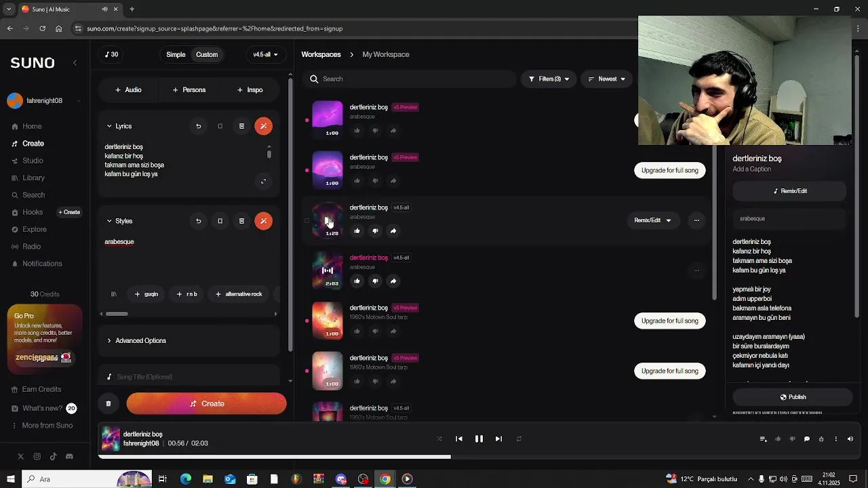
Task: Open Discord link icon in sidebar
Action: coord(69,457)
